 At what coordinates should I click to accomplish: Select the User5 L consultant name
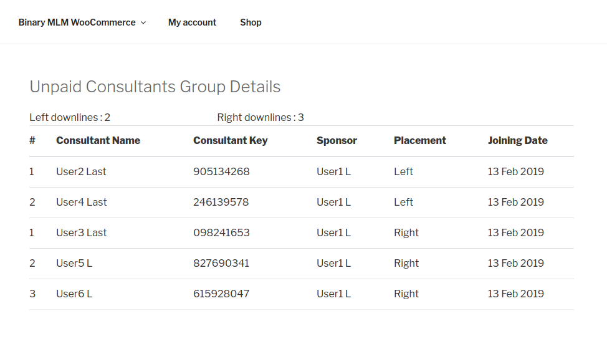[x=74, y=263]
